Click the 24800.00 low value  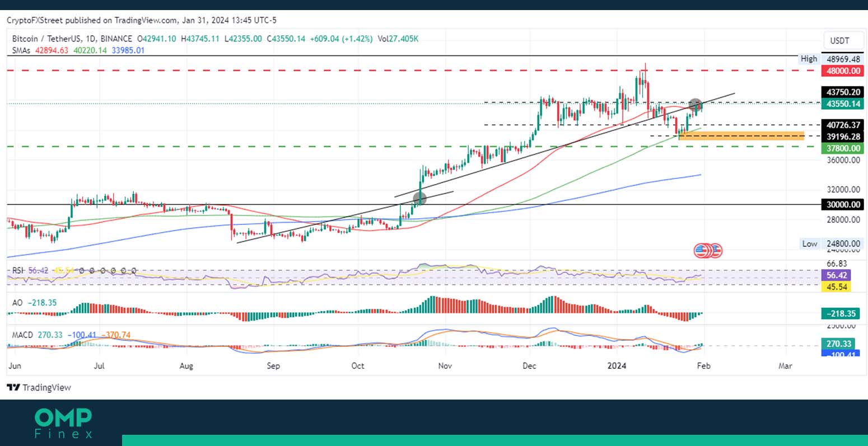point(843,243)
